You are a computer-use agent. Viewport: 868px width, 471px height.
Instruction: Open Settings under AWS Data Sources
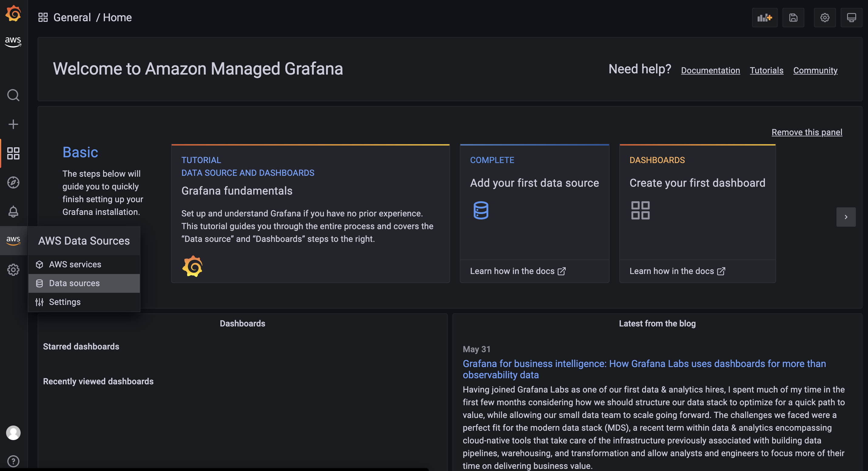pyautogui.click(x=65, y=302)
